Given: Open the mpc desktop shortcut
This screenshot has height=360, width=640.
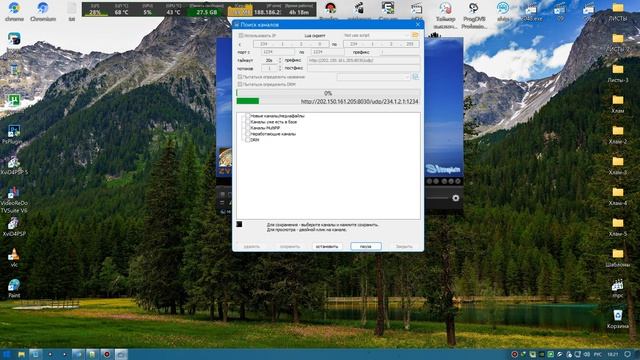Looking at the screenshot, I should pyautogui.click(x=618, y=288).
